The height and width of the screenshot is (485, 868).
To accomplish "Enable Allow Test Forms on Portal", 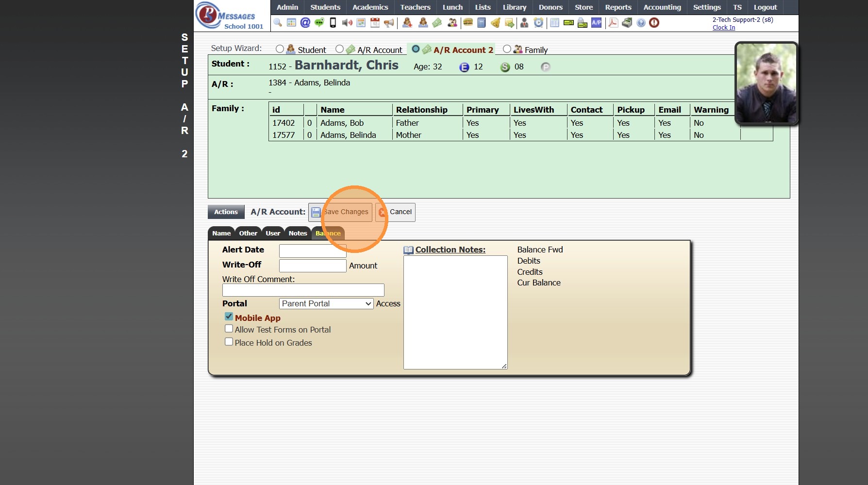I will coord(229,329).
